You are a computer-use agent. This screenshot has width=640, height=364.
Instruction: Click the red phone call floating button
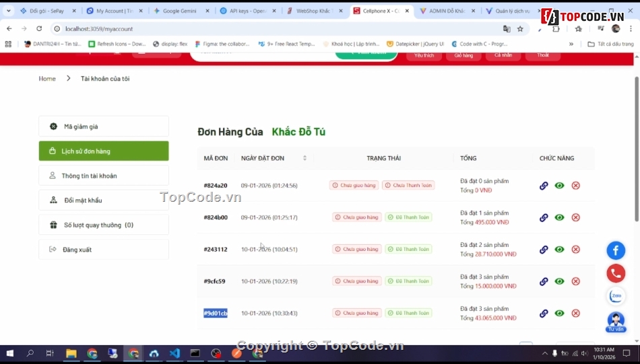point(616,274)
